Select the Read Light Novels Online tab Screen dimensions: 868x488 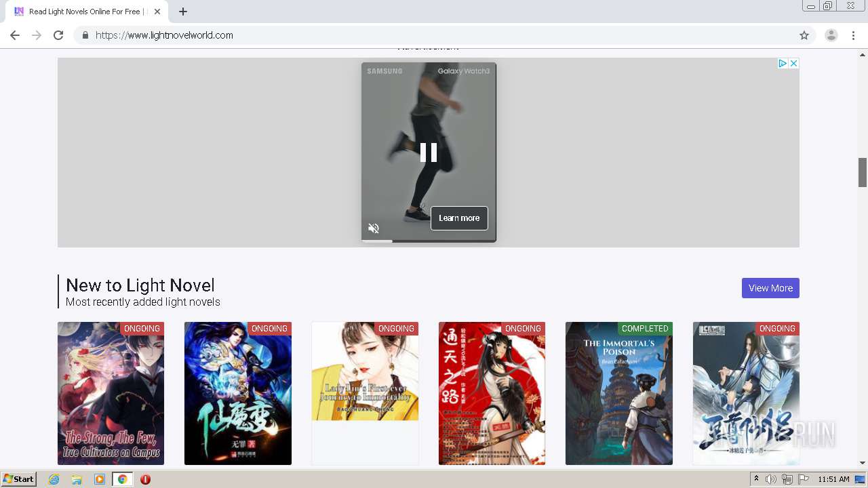click(87, 12)
